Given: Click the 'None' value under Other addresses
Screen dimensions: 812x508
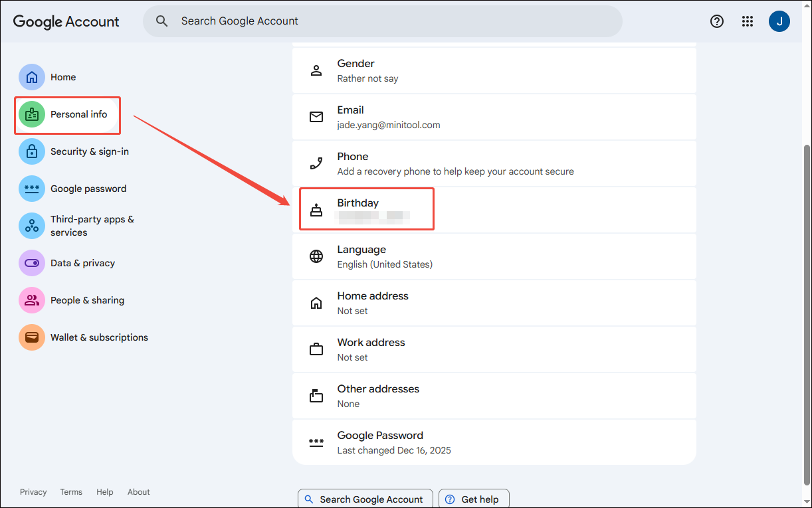Looking at the screenshot, I should pyautogui.click(x=348, y=404).
